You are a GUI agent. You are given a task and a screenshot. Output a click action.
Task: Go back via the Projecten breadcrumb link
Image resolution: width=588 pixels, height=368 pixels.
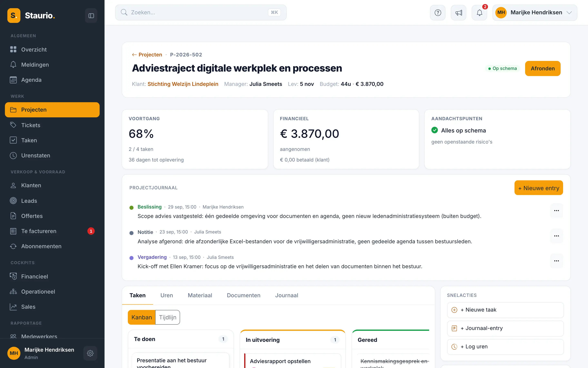point(147,55)
